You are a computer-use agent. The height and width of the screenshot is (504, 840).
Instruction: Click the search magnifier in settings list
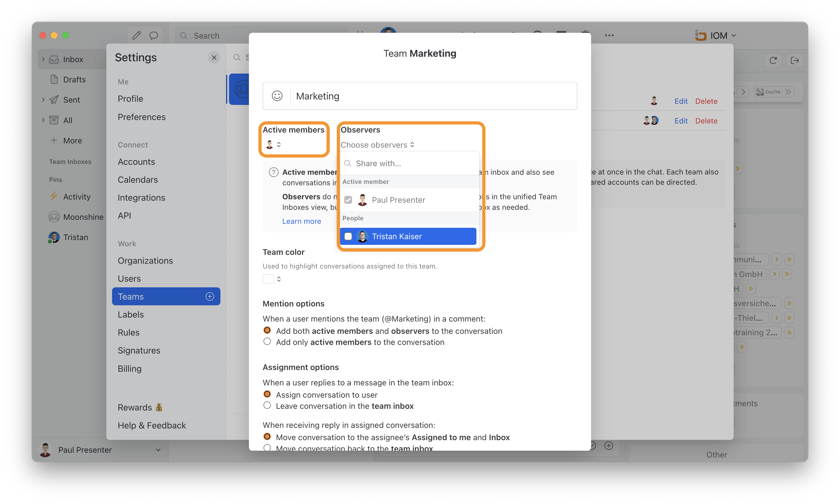237,58
